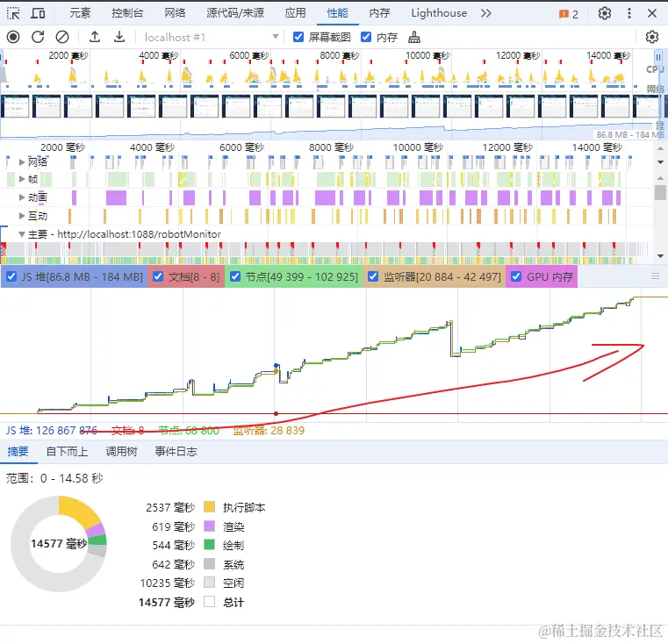Click the green 绘制 painting swatch
This screenshot has height=644, width=668.
pos(209,544)
